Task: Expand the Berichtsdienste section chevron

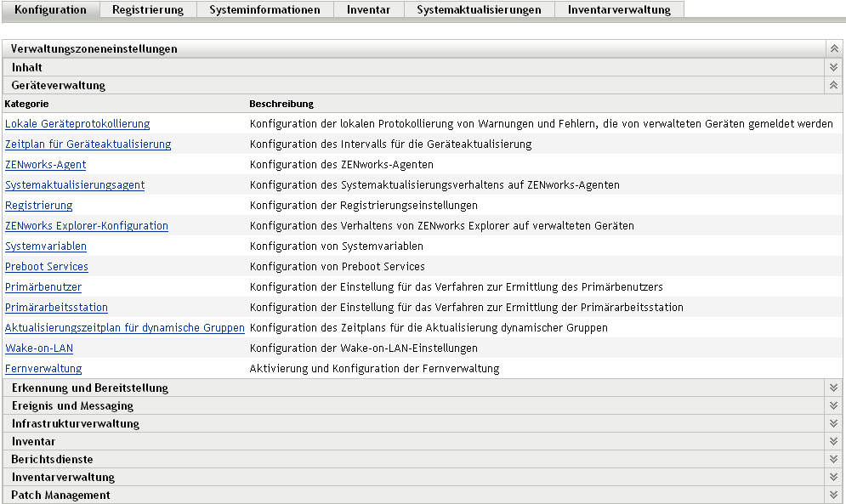Action: tap(833, 459)
